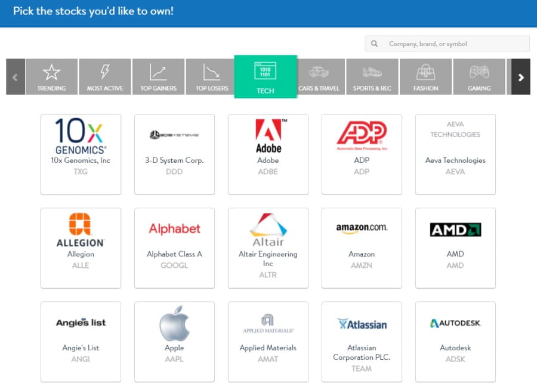Click the Applied Materials company name
537x392 pixels.
[268, 348]
